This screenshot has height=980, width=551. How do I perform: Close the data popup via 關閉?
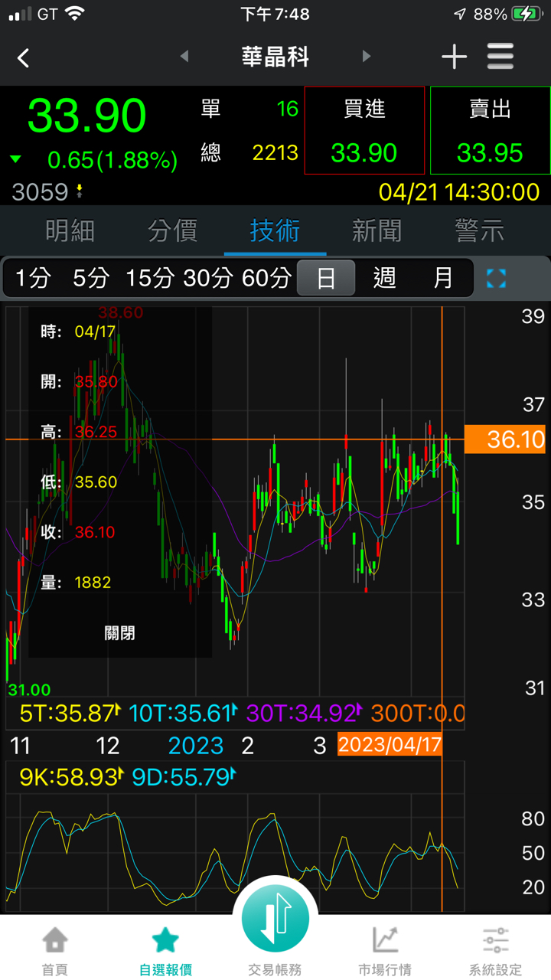[x=120, y=633]
